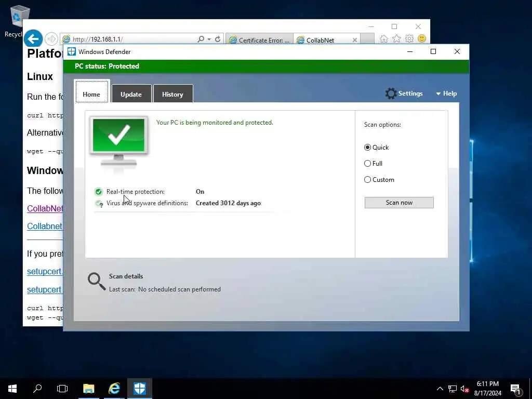This screenshot has width=532, height=399.
Task: Open the Settings gear in Windows Defender
Action: click(404, 94)
